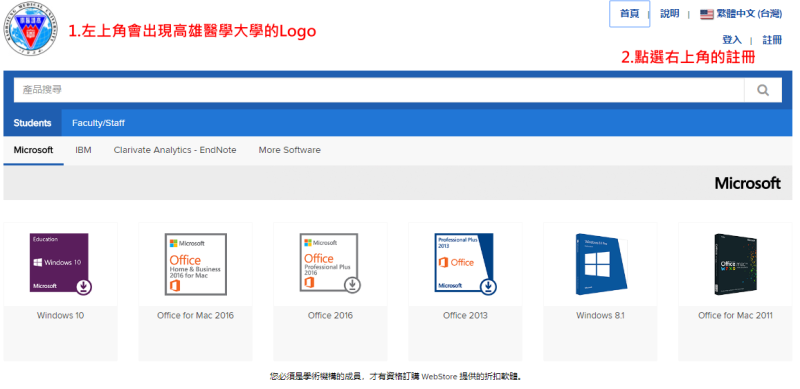Viewport: 800px width, 389px height.
Task: Select the Microsoft vendor tab
Action: (x=33, y=151)
